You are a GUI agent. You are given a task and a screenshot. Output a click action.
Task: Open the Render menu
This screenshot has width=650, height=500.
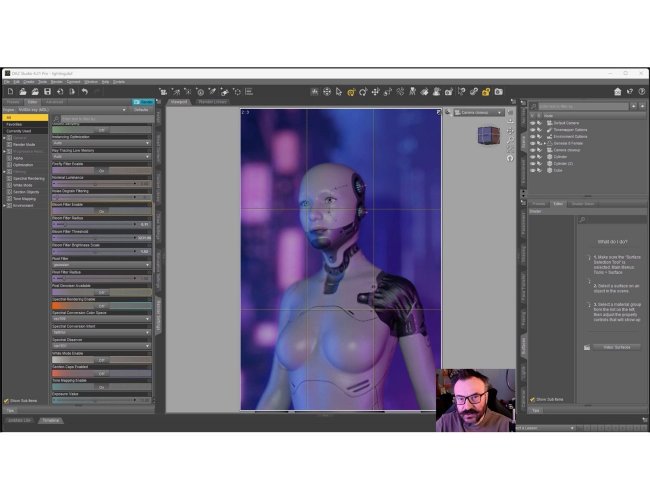pos(56,82)
